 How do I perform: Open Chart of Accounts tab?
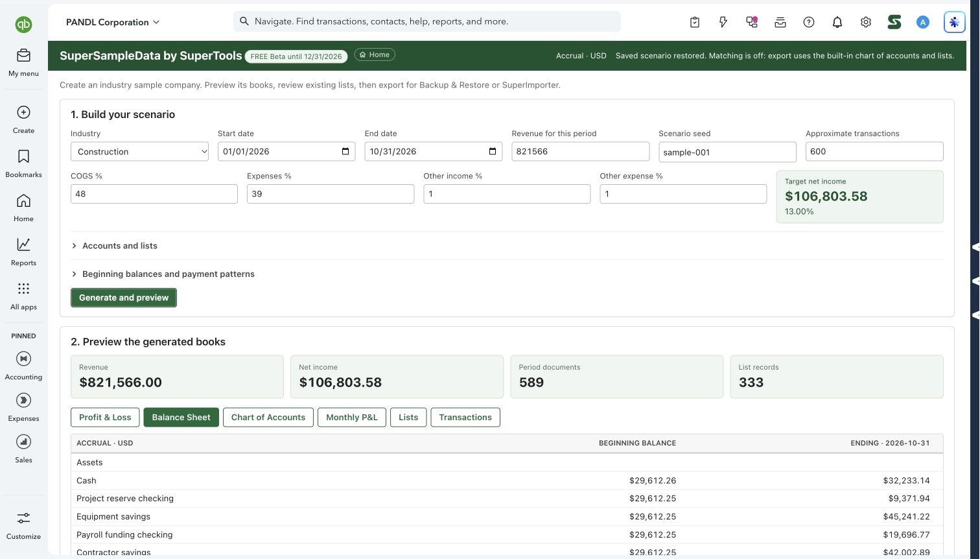pyautogui.click(x=268, y=417)
